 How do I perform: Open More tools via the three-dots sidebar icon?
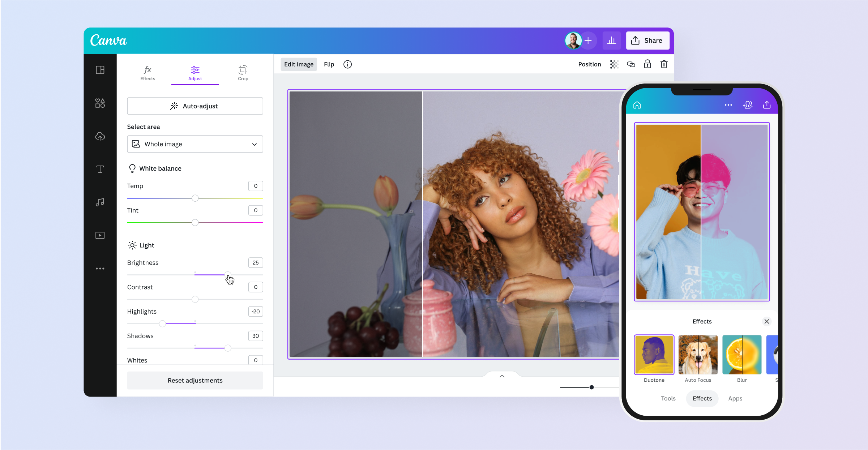(x=100, y=269)
